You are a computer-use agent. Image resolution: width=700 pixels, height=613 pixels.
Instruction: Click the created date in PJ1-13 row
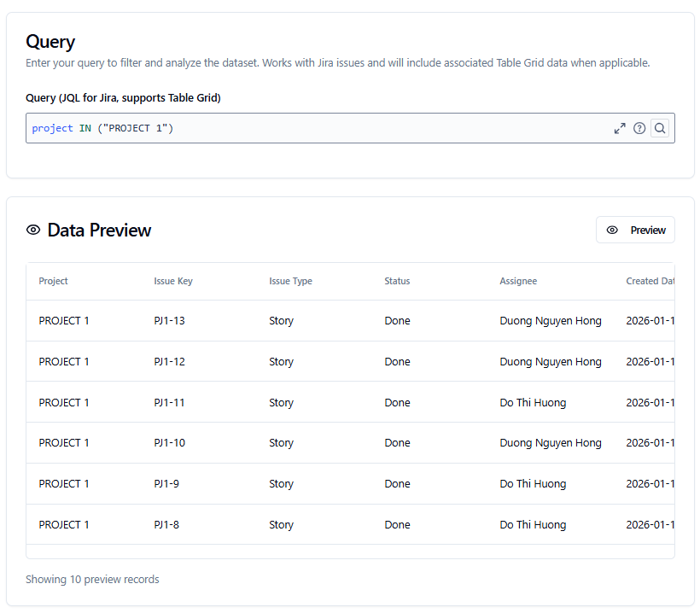tap(650, 320)
